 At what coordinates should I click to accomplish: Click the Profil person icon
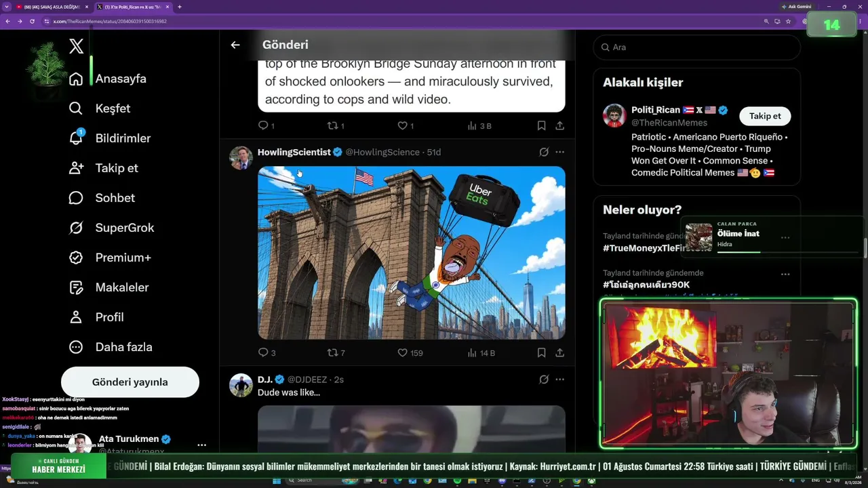76,317
